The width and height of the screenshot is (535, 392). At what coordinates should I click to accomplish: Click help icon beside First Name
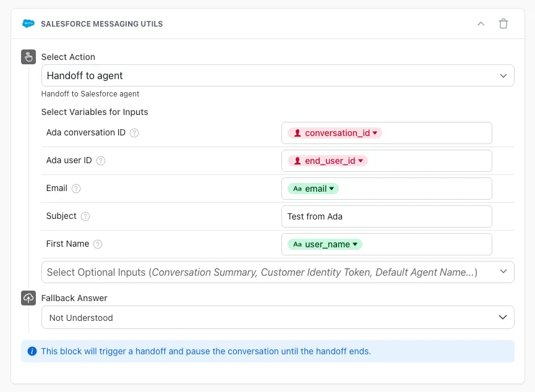[98, 244]
